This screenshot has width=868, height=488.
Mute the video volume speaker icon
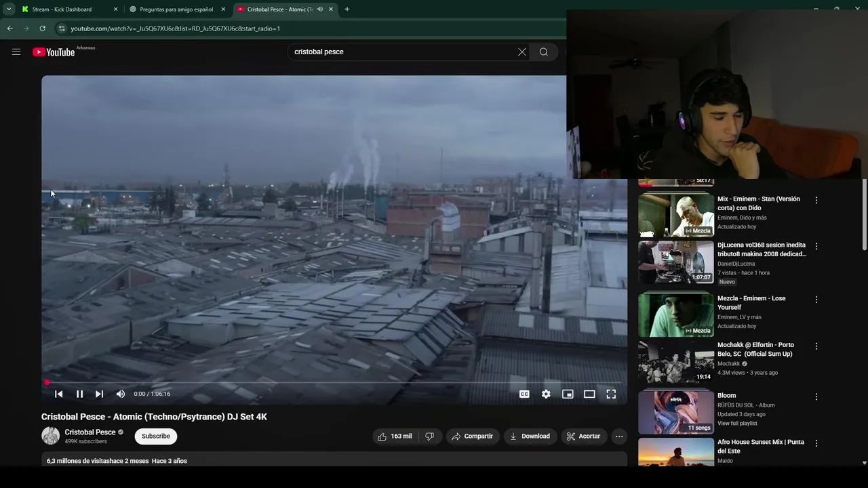point(121,394)
